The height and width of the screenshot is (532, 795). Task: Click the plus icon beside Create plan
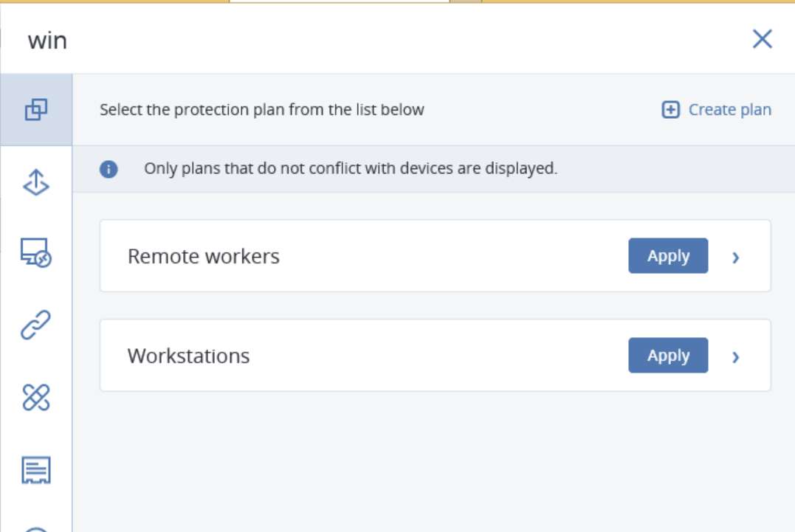coord(670,109)
